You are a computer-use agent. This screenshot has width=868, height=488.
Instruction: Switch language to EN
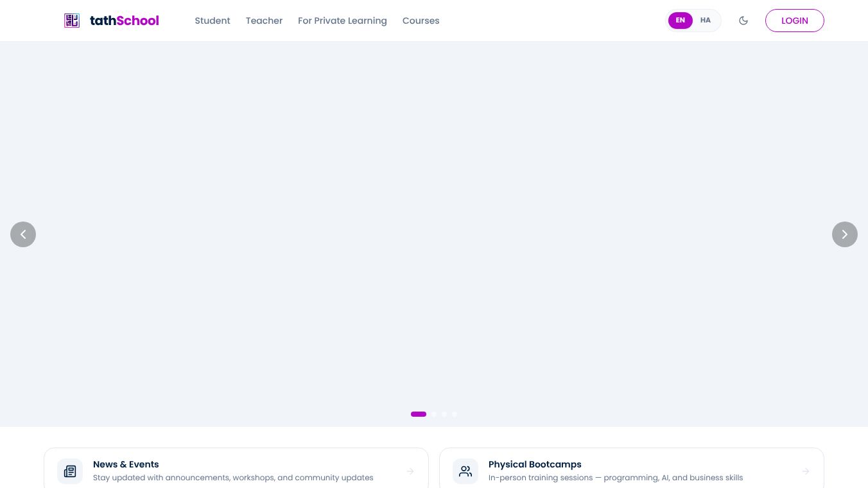pyautogui.click(x=681, y=21)
